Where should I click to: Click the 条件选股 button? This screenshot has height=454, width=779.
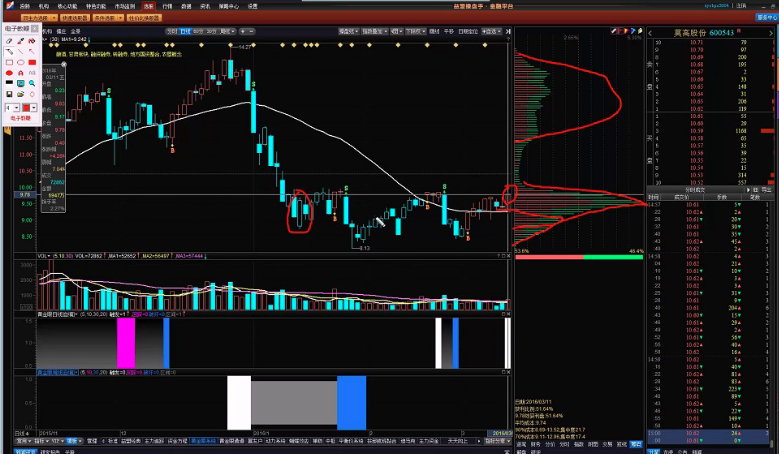click(x=105, y=18)
